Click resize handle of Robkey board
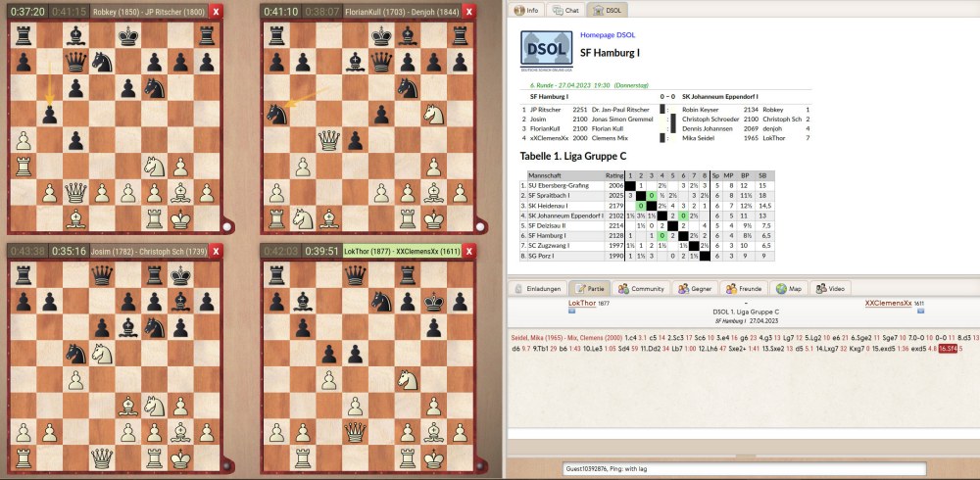980x480 pixels. (x=227, y=228)
